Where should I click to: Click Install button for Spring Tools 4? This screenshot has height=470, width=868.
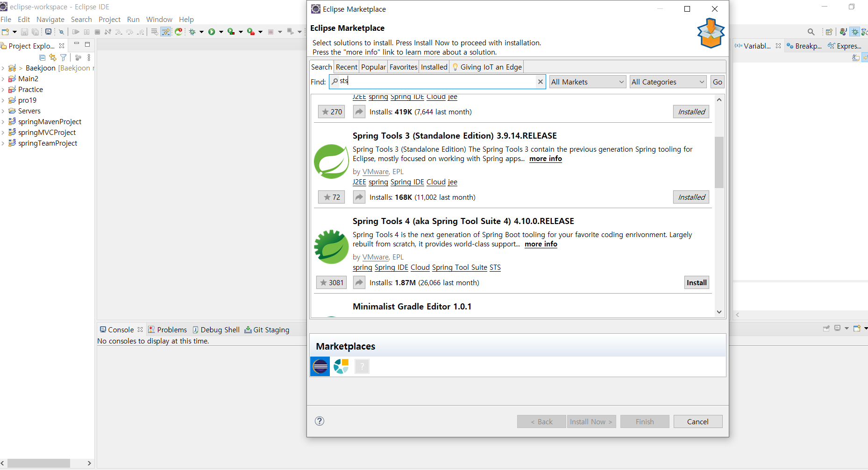[x=697, y=282]
